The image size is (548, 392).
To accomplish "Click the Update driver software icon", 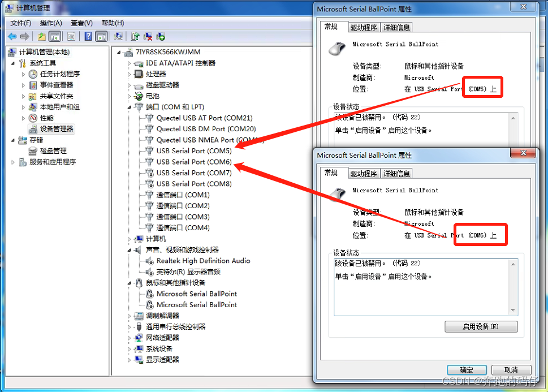I will pos(135,36).
